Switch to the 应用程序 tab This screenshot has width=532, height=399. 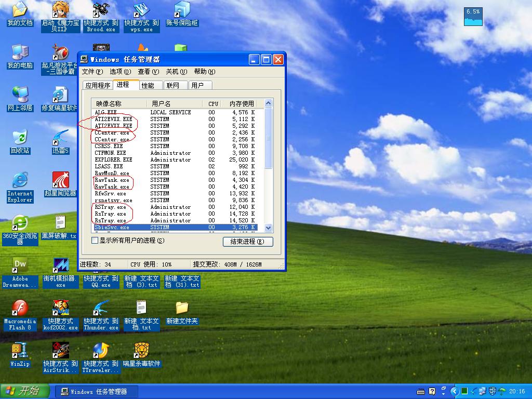tap(98, 85)
